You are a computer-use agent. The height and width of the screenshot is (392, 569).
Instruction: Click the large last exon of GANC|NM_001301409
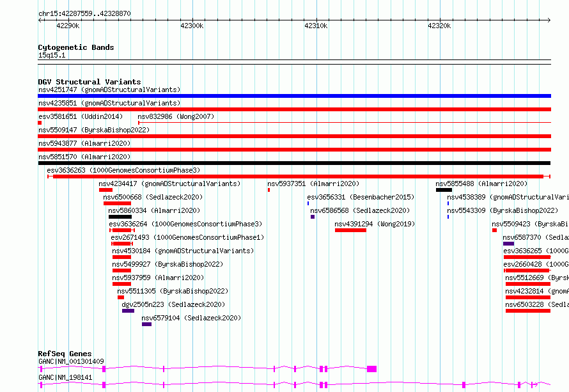click(x=371, y=369)
